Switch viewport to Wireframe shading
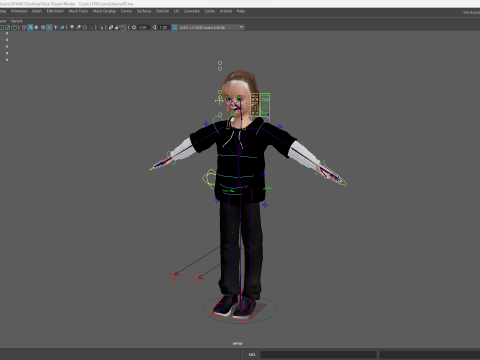The height and width of the screenshot is (360, 480). pos(24,27)
